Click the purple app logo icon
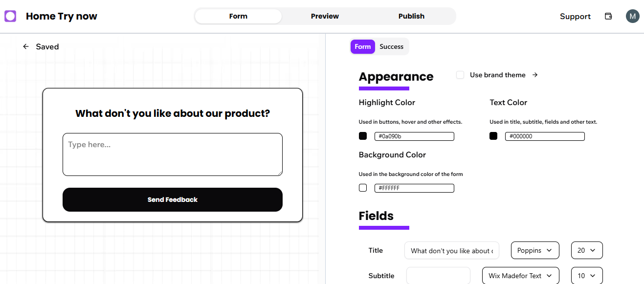644x284 pixels. (x=10, y=16)
